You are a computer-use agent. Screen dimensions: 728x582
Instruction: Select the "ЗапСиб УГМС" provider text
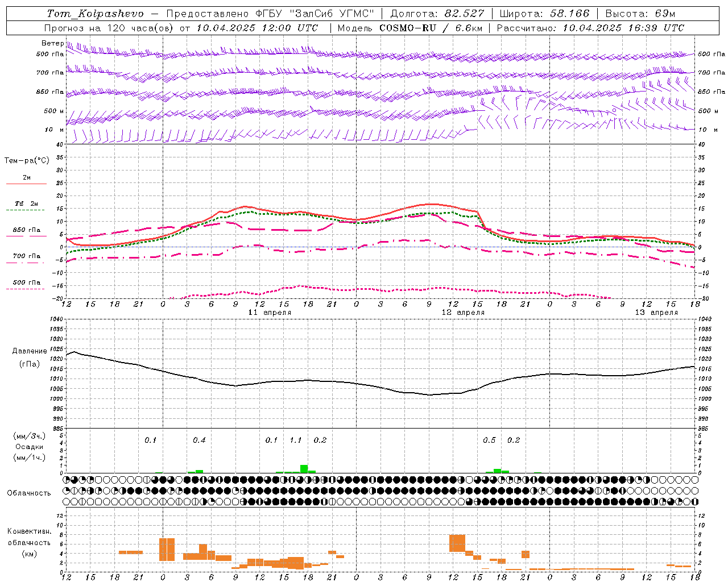pyautogui.click(x=332, y=14)
